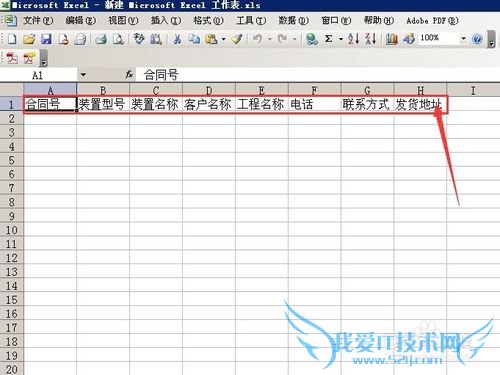This screenshot has width=500, height=375.
Task: Expand the Paste options dropdown arrow
Action: pos(223,39)
